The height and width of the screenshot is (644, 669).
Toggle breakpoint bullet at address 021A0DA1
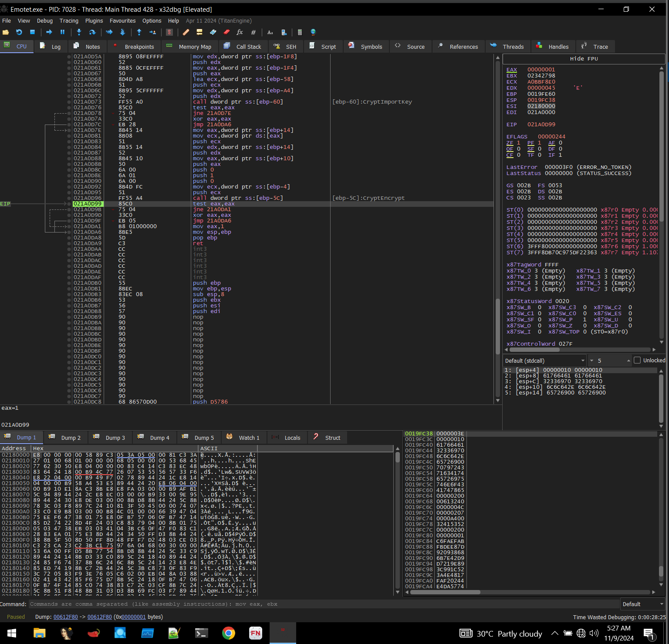[69, 226]
